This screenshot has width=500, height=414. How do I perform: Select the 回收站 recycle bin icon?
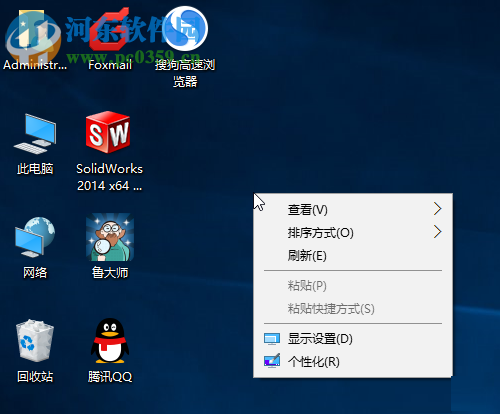click(x=35, y=341)
